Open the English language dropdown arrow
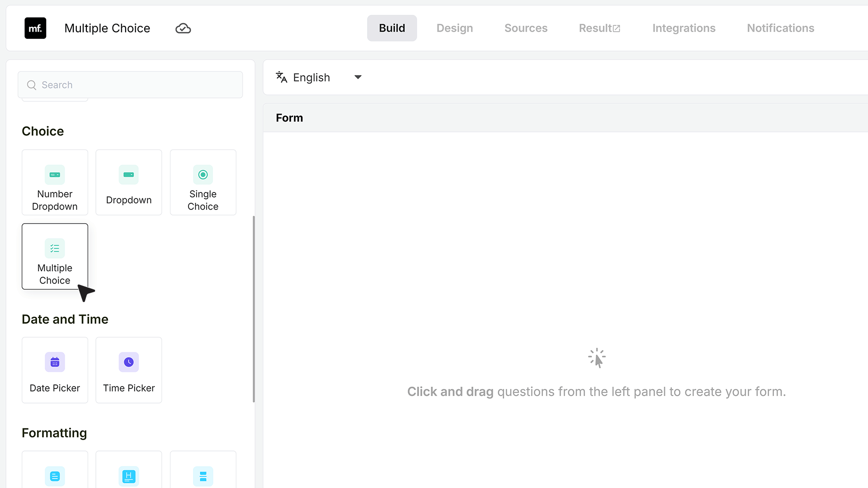 coord(358,77)
